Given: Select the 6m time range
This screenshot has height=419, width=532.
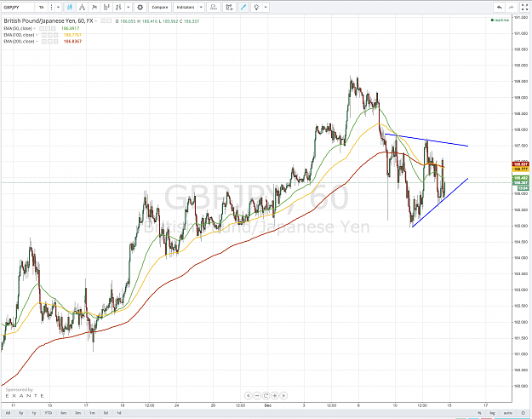Looking at the screenshot, I should pyautogui.click(x=64, y=413).
